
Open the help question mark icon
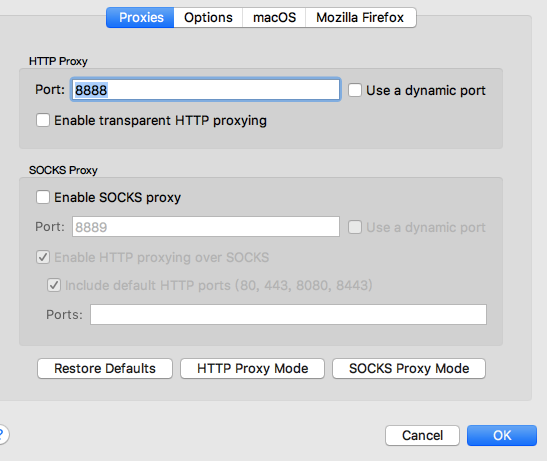click(2, 434)
